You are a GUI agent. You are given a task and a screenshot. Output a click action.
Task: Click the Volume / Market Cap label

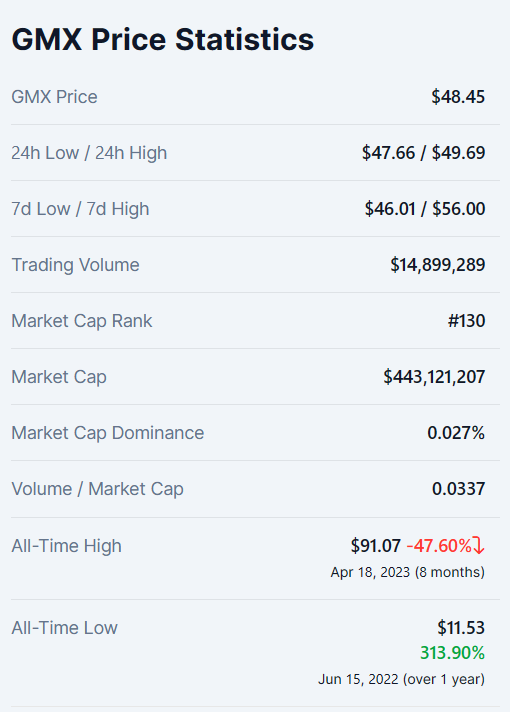coord(98,489)
